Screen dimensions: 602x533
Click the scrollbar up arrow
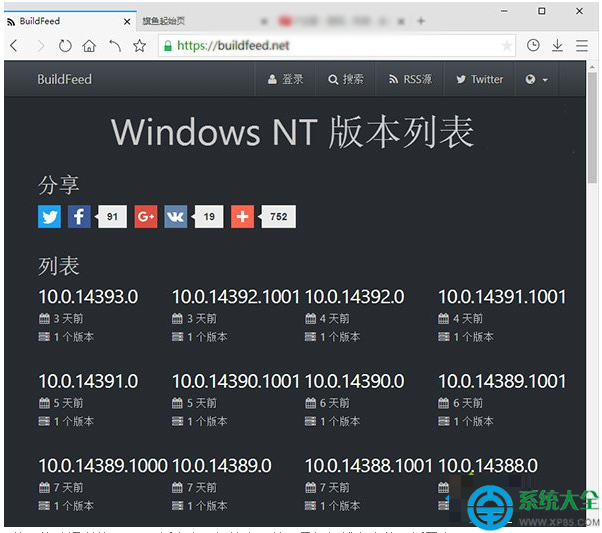click(592, 66)
